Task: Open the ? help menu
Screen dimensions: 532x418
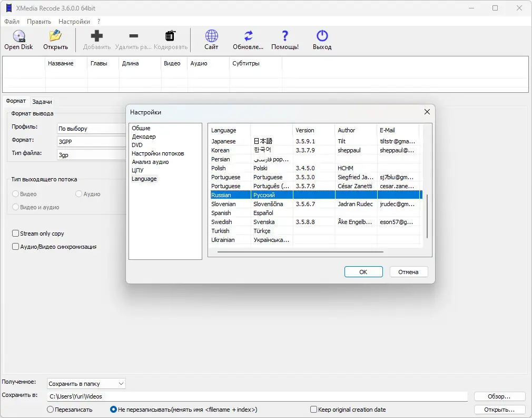Action: tap(98, 22)
